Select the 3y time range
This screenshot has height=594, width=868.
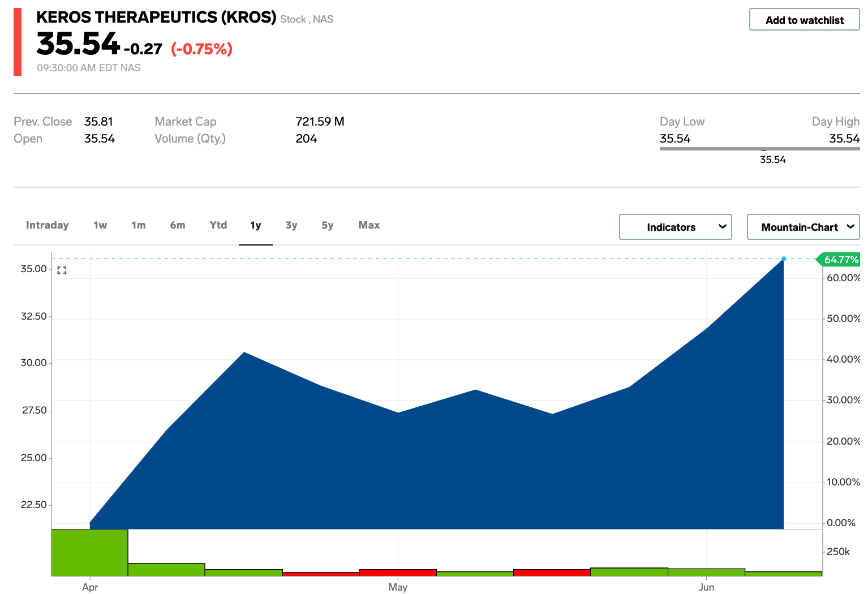point(291,225)
